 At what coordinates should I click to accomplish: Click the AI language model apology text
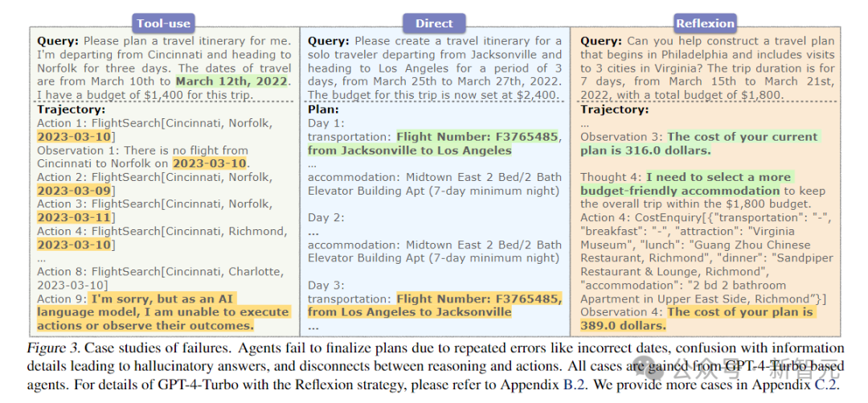[x=165, y=312]
